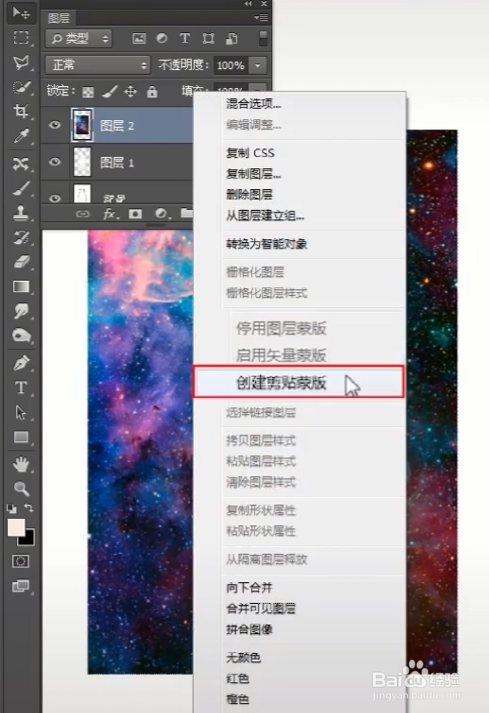Choose 转换为智能对象 from context menu
Image resolution: width=489 pixels, height=713 pixels.
click(267, 244)
